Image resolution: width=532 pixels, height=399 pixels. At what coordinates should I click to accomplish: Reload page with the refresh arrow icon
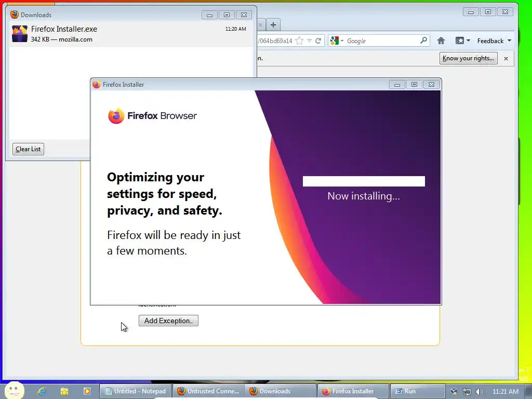318,41
